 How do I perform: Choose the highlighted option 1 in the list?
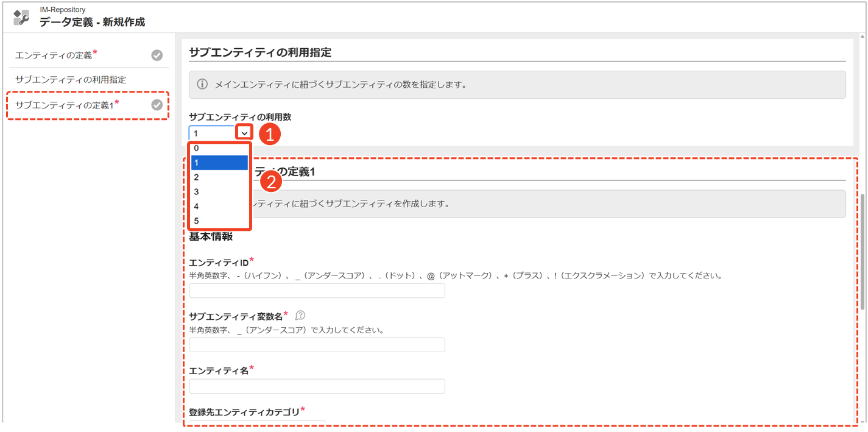pos(219,163)
